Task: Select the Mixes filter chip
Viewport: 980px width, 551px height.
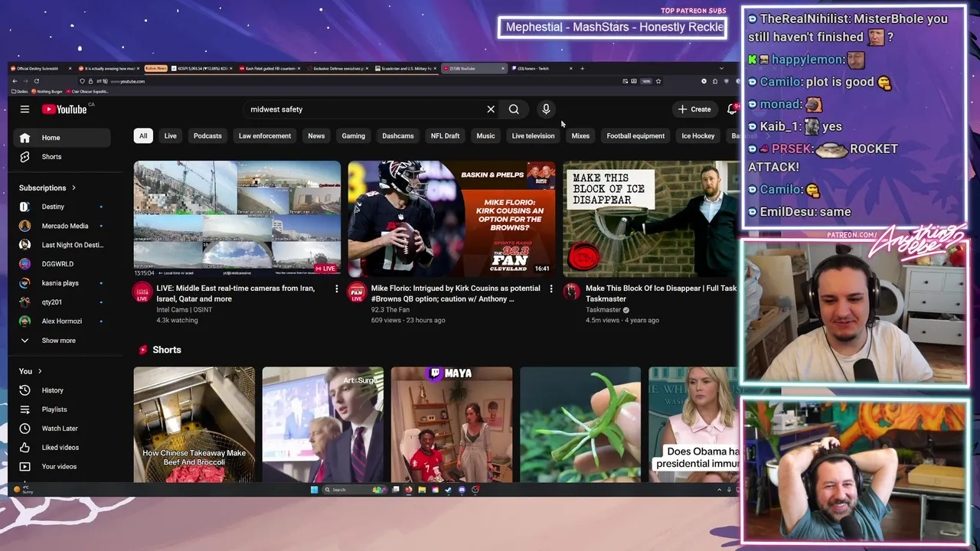Action: [x=580, y=136]
